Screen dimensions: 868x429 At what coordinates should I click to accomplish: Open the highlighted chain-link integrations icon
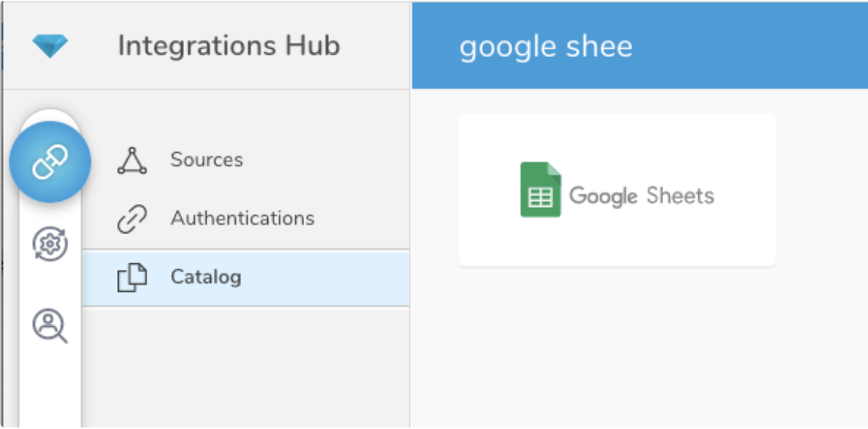pyautogui.click(x=50, y=162)
